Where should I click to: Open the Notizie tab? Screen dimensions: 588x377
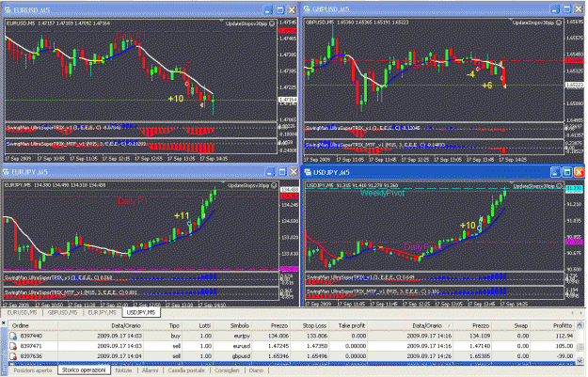(x=124, y=370)
